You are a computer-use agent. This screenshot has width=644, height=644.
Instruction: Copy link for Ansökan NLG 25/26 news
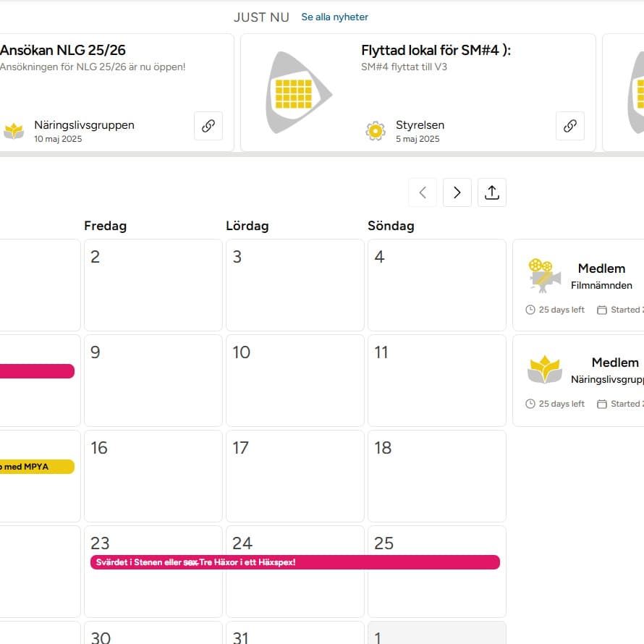point(208,126)
